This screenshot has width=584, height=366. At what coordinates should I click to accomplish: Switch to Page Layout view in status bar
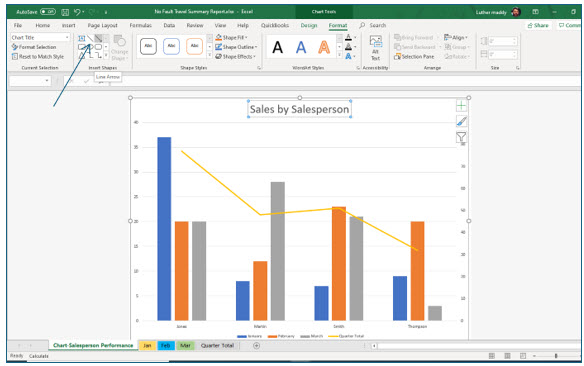pos(507,356)
